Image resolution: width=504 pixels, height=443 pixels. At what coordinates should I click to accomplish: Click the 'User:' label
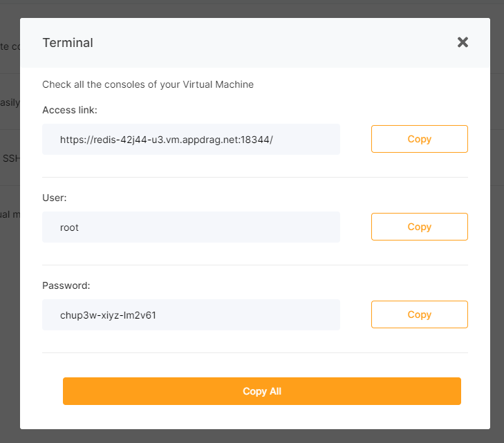[54, 198]
